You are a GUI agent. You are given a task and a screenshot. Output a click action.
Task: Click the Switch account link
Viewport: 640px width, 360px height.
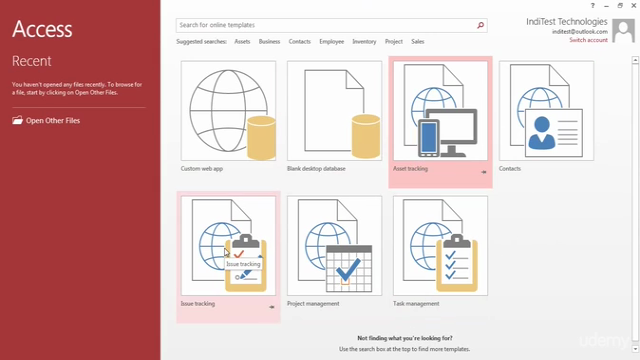589,40
